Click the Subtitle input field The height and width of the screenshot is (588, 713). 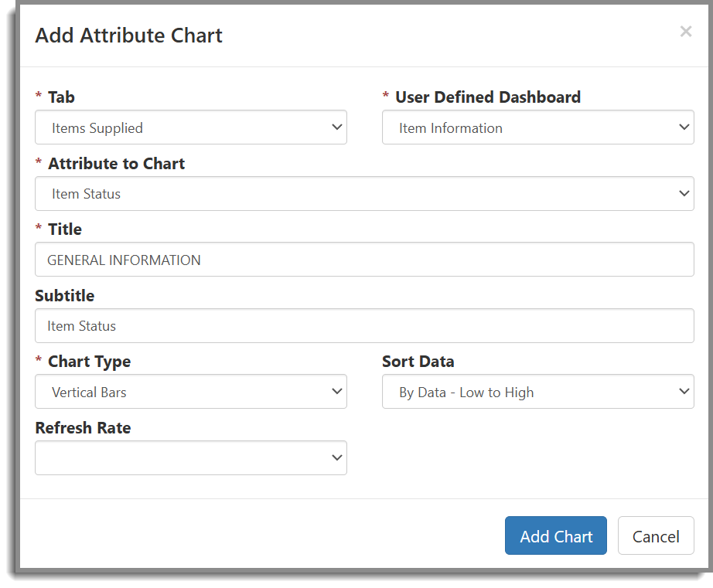[365, 326]
